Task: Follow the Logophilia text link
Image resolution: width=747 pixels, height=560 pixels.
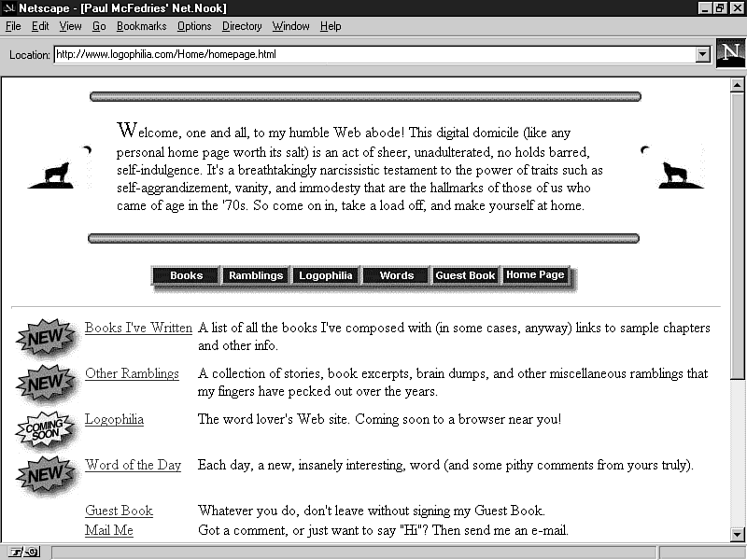Action: (114, 419)
